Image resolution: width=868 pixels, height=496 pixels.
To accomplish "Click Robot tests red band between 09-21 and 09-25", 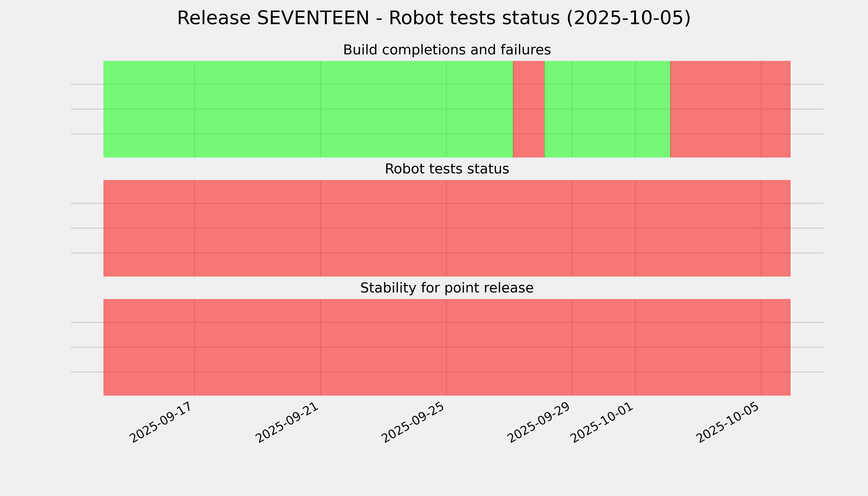I will [x=383, y=228].
